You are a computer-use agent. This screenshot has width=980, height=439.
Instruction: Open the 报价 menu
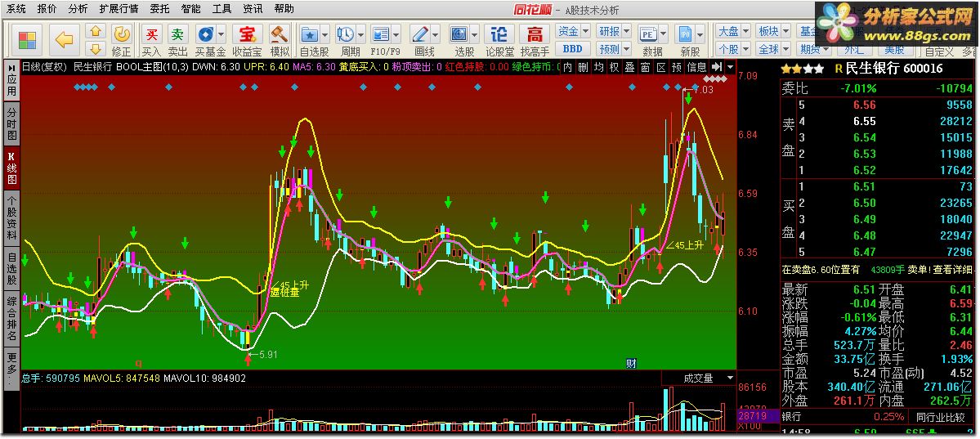[x=46, y=9]
